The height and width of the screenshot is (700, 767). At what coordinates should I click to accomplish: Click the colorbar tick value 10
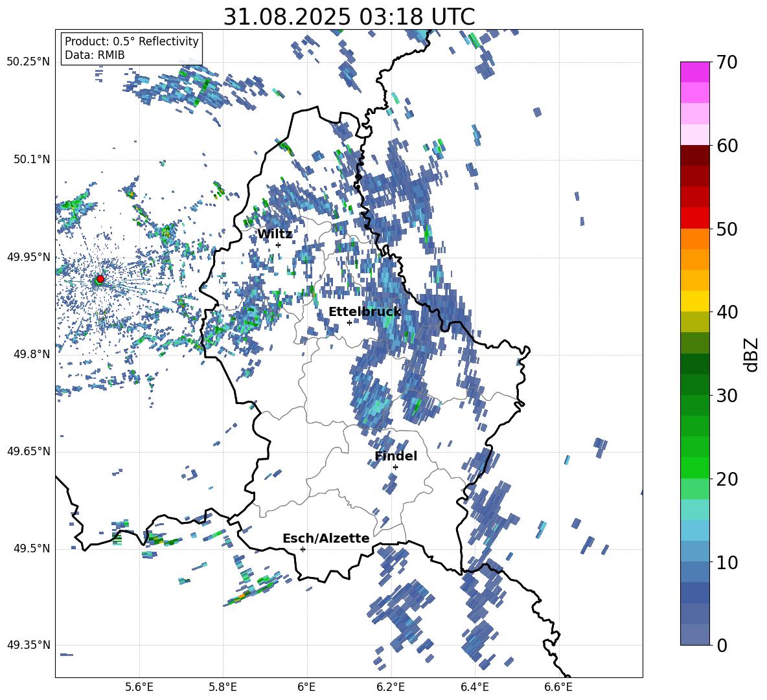pos(727,562)
